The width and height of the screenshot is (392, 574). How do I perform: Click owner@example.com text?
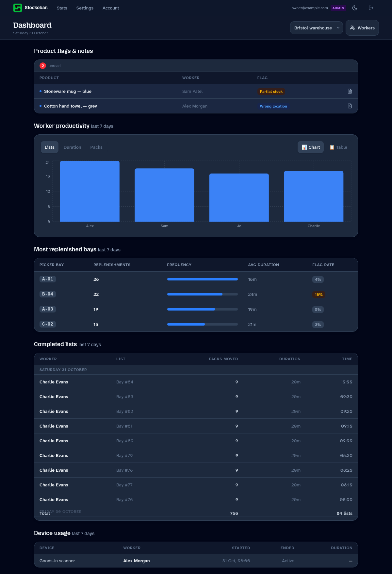pyautogui.click(x=310, y=8)
